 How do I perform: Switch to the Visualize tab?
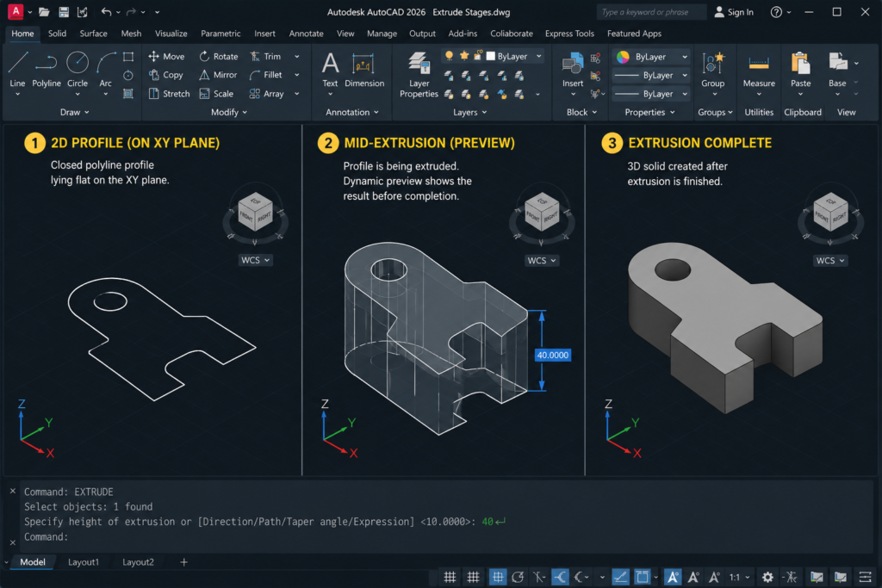pos(171,34)
